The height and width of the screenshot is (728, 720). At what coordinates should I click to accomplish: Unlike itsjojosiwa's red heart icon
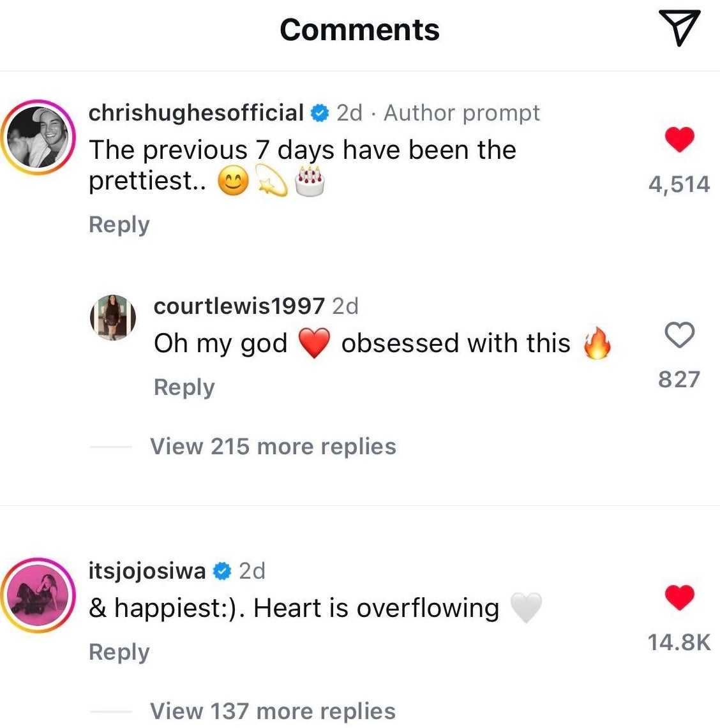tap(679, 597)
